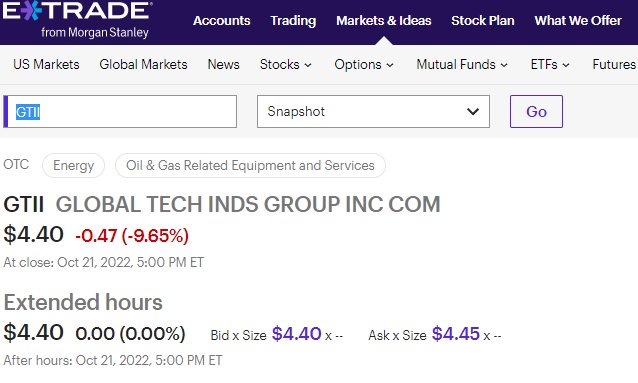Expand the Options dropdown
This screenshot has height=383, width=638.
click(x=364, y=64)
